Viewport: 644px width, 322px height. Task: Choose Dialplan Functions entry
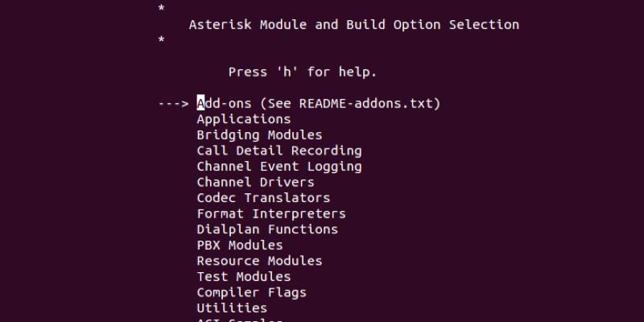267,229
